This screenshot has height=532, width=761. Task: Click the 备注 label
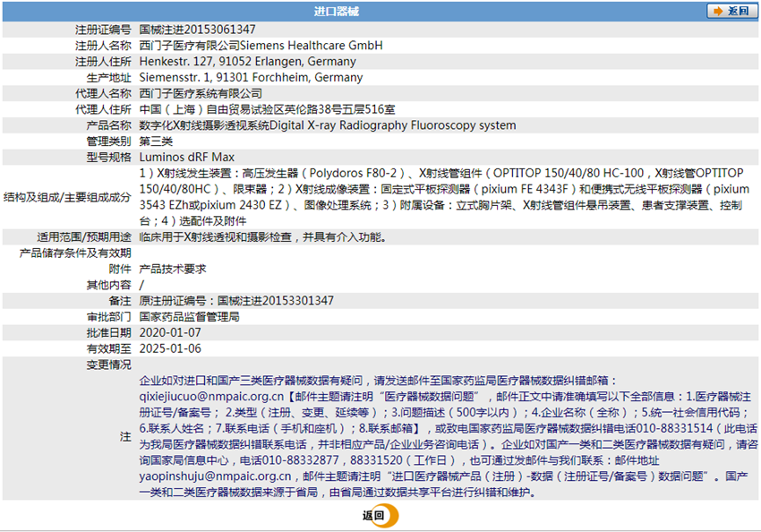click(120, 301)
